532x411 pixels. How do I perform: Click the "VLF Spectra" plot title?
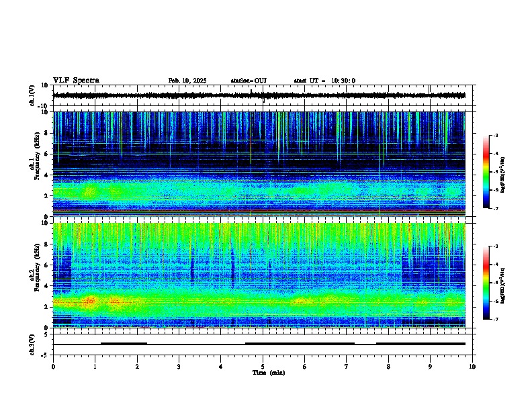coord(76,81)
